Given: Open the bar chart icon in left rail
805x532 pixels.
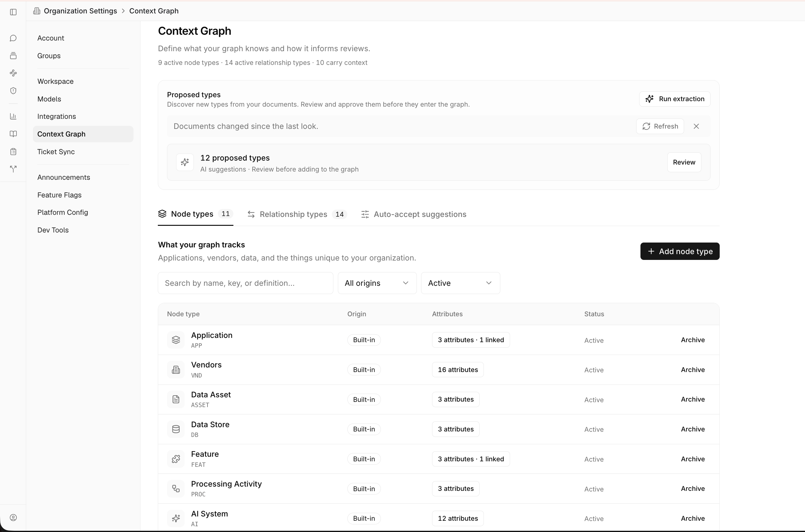Looking at the screenshot, I should pos(13,116).
